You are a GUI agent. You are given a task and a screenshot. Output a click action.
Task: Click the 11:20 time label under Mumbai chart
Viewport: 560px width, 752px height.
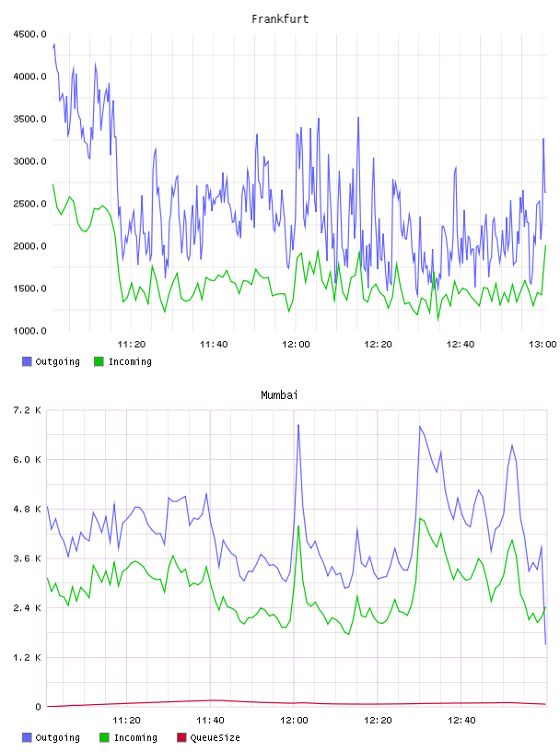click(x=126, y=721)
